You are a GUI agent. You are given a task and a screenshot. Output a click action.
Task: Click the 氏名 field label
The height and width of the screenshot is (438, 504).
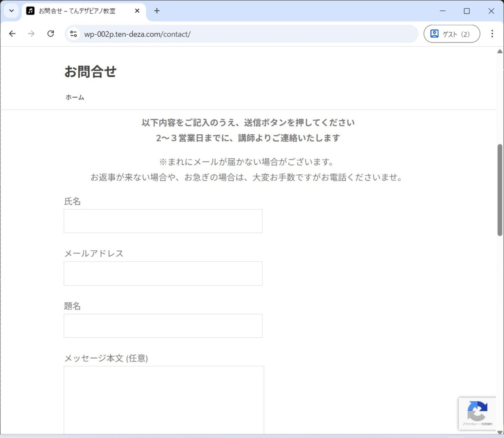click(72, 201)
